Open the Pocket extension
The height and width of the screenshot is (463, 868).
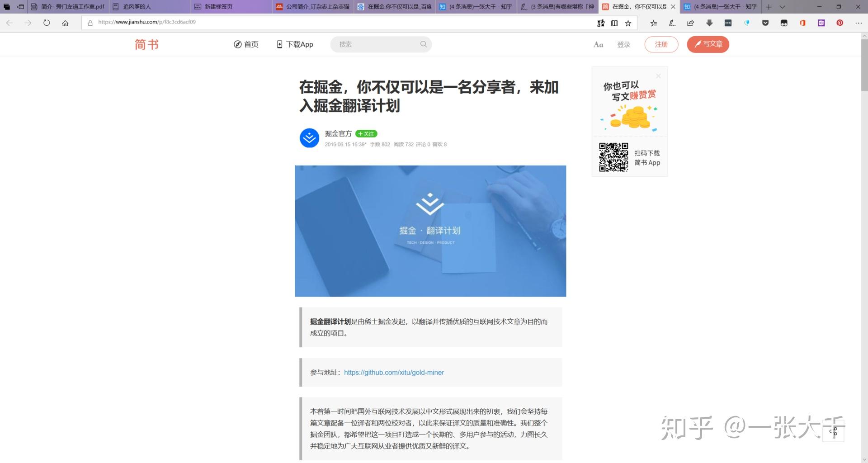765,23
